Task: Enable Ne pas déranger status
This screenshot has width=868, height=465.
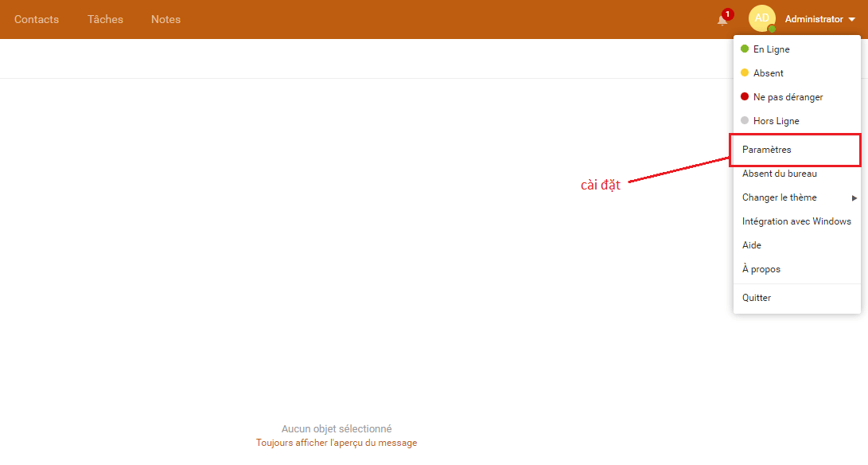Action: tap(787, 97)
